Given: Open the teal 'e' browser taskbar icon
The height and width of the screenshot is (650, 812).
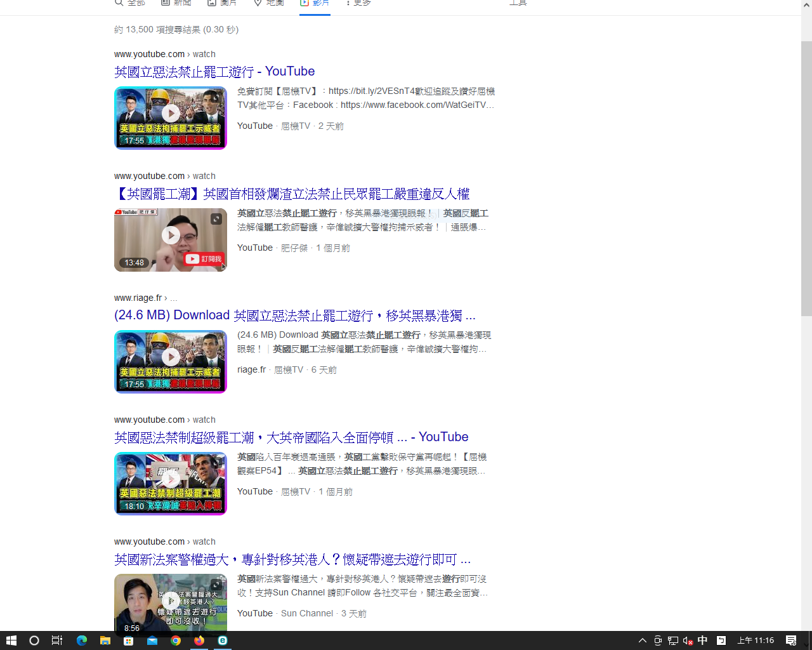Looking at the screenshot, I should coord(223,640).
